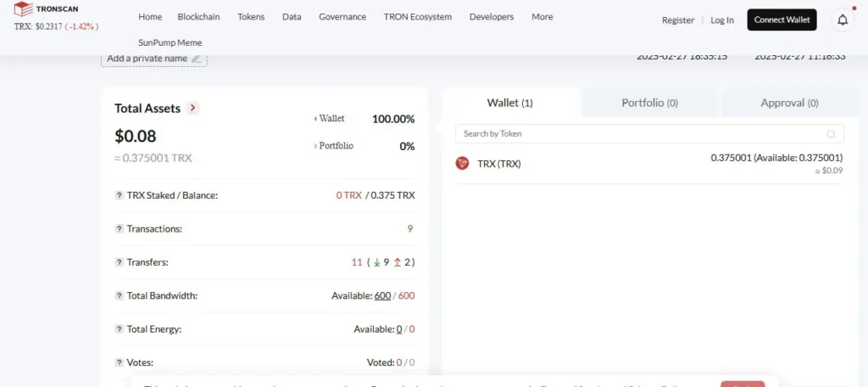This screenshot has height=387, width=868.
Task: Click the TRX token logo icon
Action: [462, 163]
